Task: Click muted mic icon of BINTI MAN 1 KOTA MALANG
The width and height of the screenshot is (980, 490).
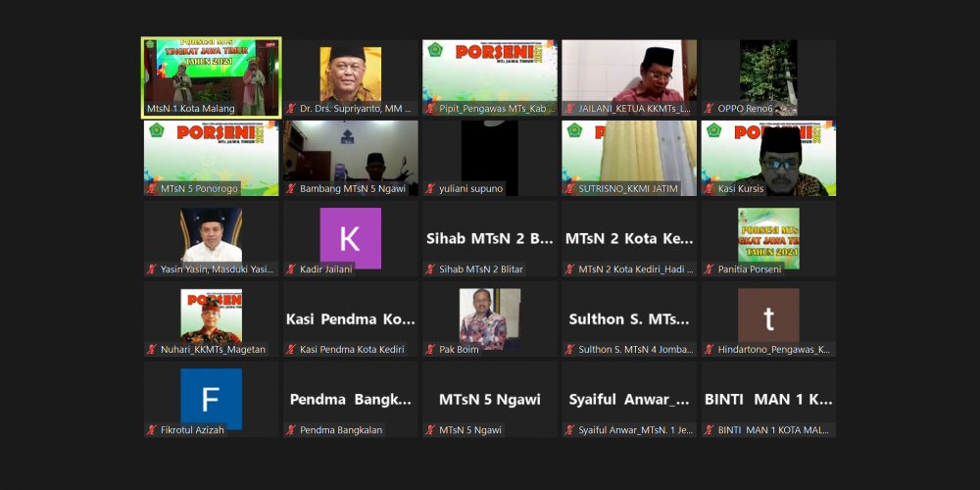Action: pos(709,430)
